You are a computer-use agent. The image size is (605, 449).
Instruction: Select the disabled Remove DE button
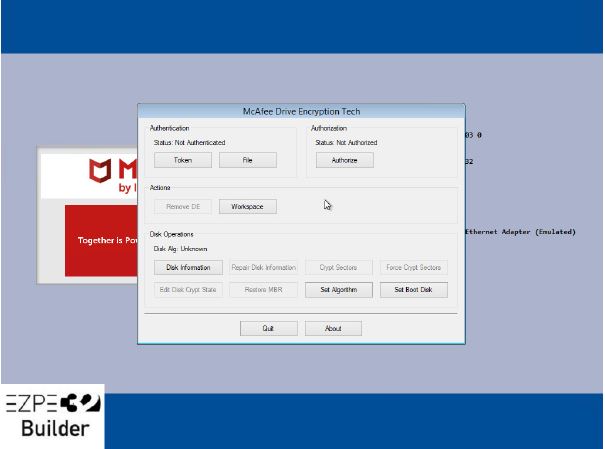tap(183, 206)
